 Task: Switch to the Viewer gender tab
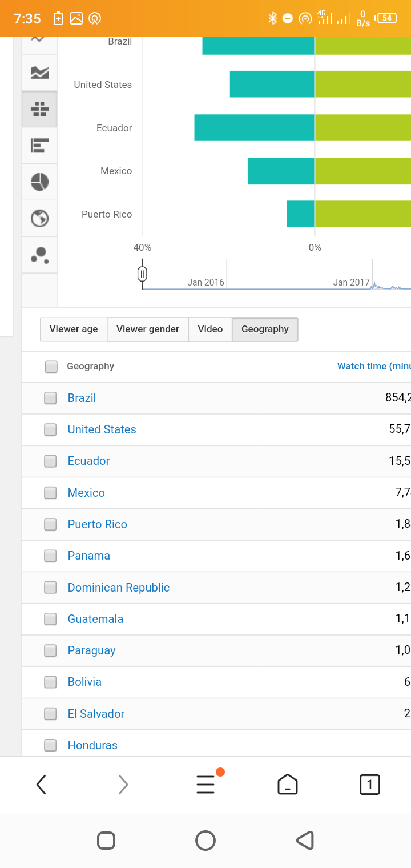click(x=148, y=329)
